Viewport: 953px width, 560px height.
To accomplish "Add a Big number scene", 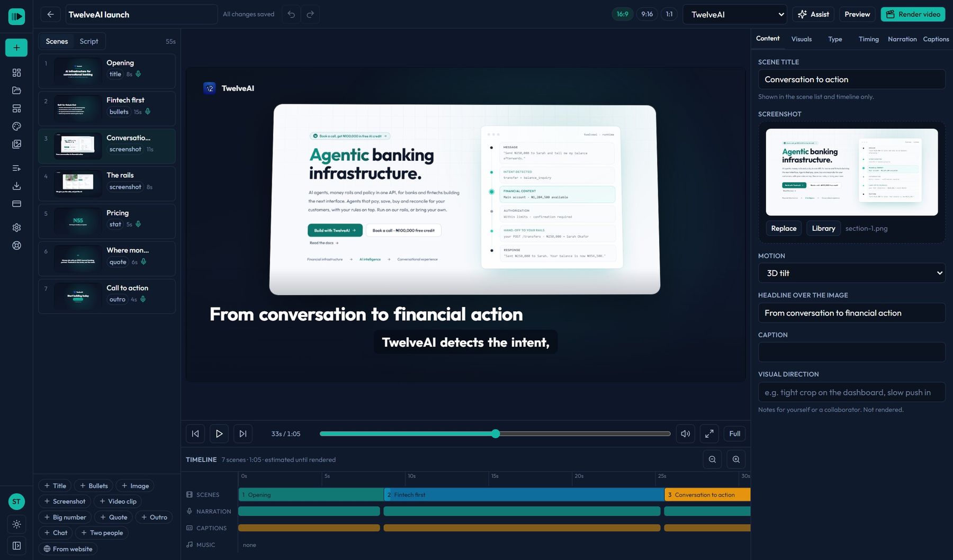I will [x=65, y=517].
